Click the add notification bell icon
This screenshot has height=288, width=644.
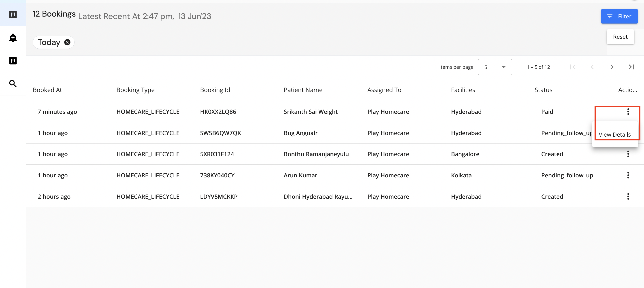point(13,38)
